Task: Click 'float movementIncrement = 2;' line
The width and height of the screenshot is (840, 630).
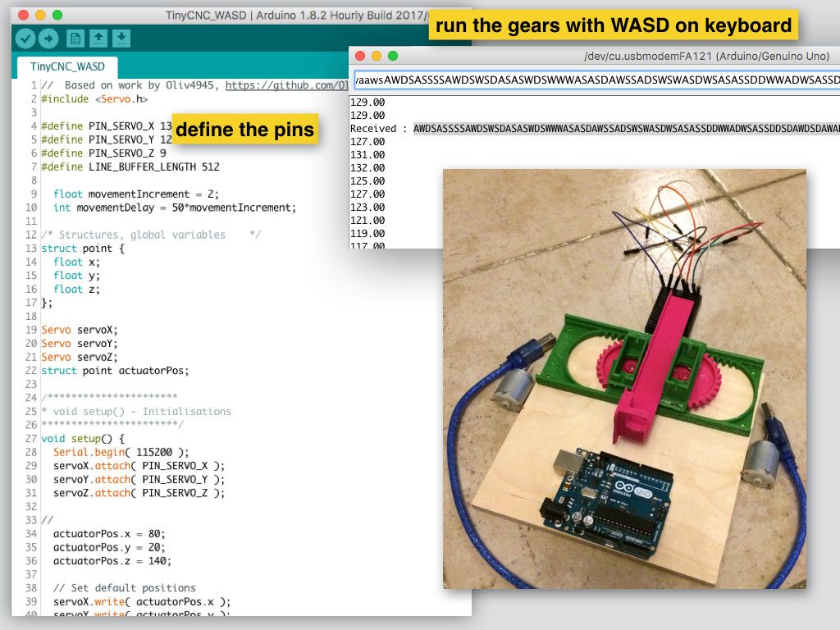Action: pos(136,194)
